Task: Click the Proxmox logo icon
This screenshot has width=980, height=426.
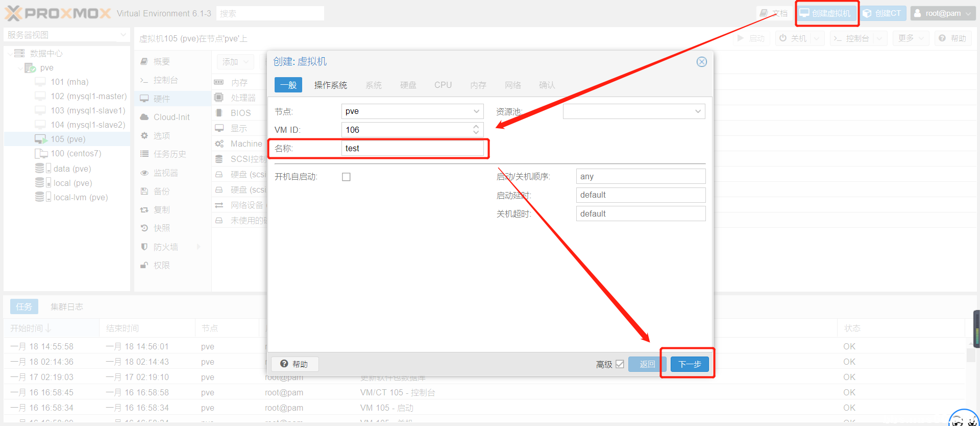Action: point(13,13)
